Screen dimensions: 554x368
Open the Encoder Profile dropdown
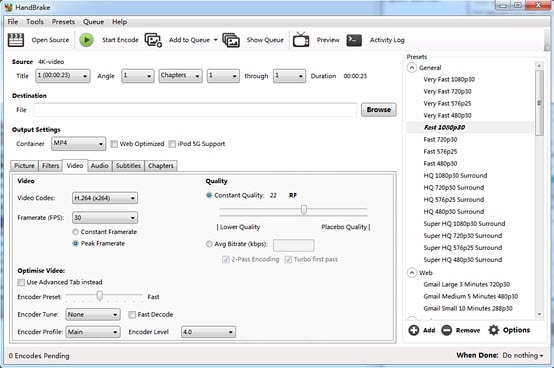[93, 332]
